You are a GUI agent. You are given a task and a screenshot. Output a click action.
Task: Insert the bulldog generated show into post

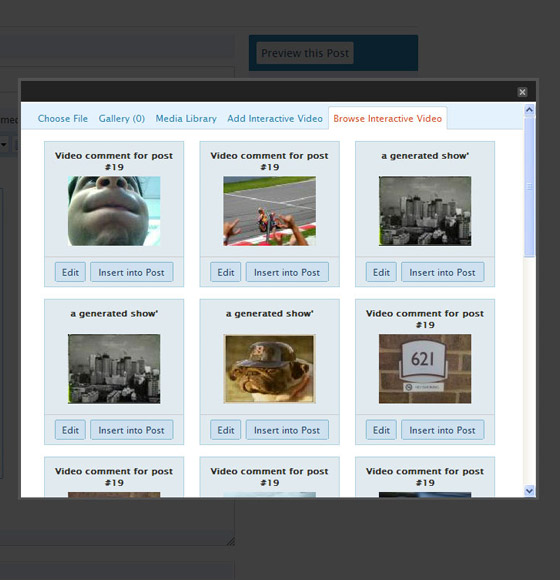(x=287, y=430)
